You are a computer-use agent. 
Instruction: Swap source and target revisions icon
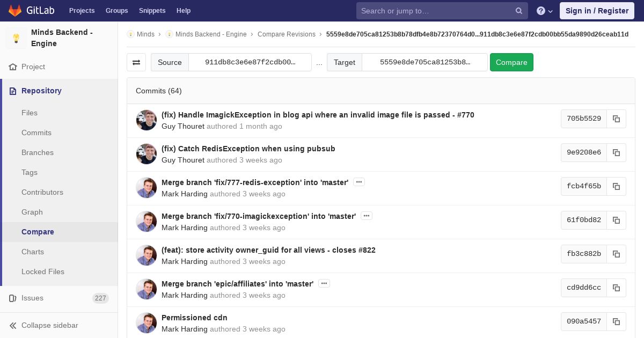136,62
